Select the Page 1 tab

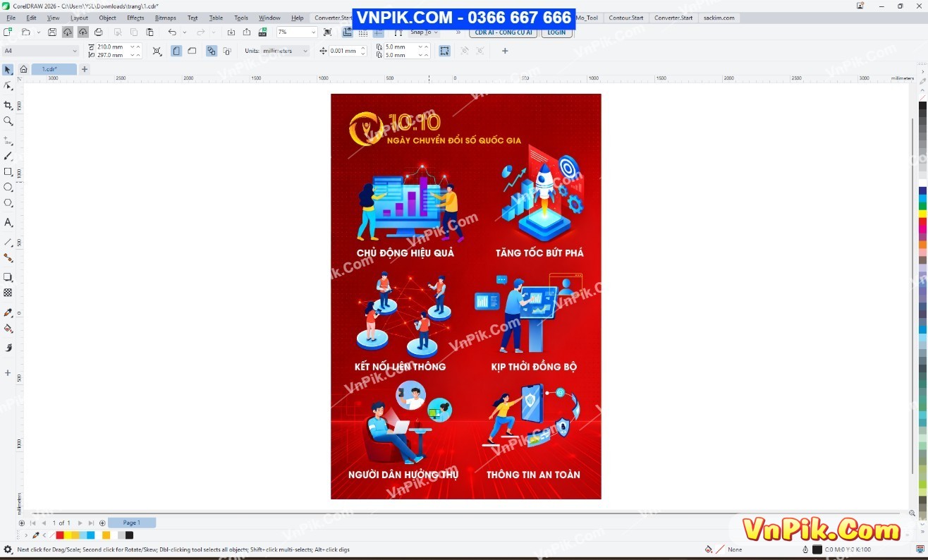coord(132,523)
